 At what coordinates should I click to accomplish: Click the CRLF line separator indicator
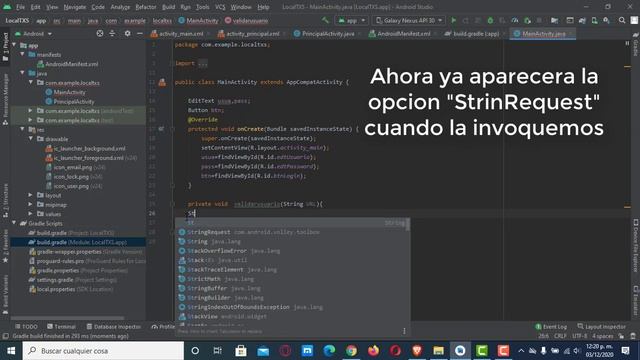[x=560, y=336]
